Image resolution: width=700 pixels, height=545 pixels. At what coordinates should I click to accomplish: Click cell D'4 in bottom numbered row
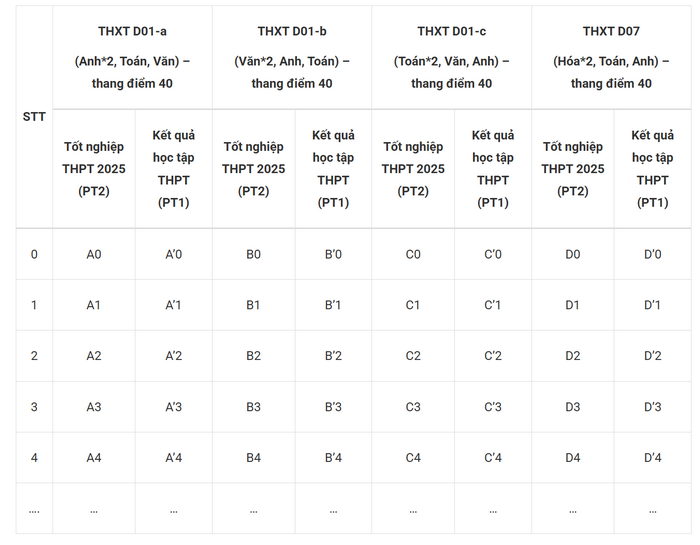point(653,458)
